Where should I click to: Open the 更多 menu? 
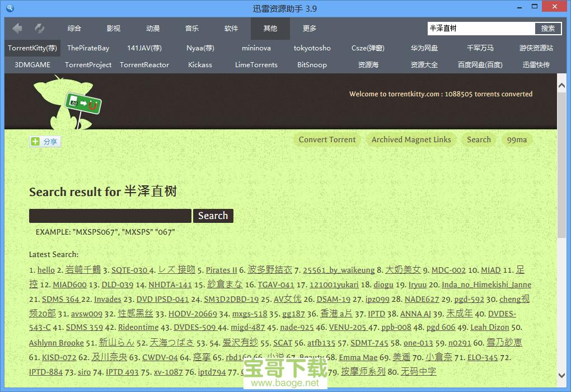[310, 28]
